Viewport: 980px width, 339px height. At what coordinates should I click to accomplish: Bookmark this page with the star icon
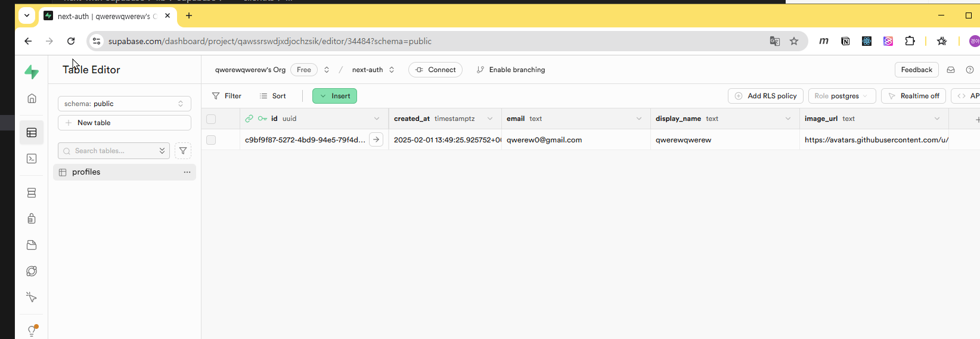[x=794, y=41]
